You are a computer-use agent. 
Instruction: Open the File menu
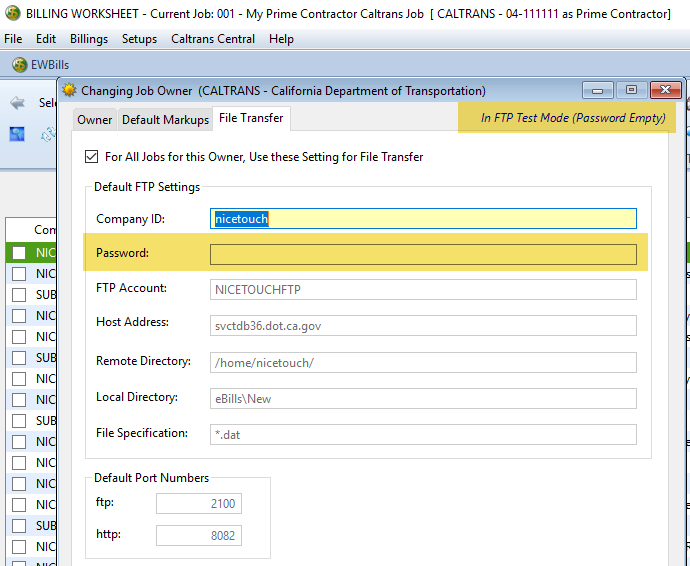tap(13, 39)
